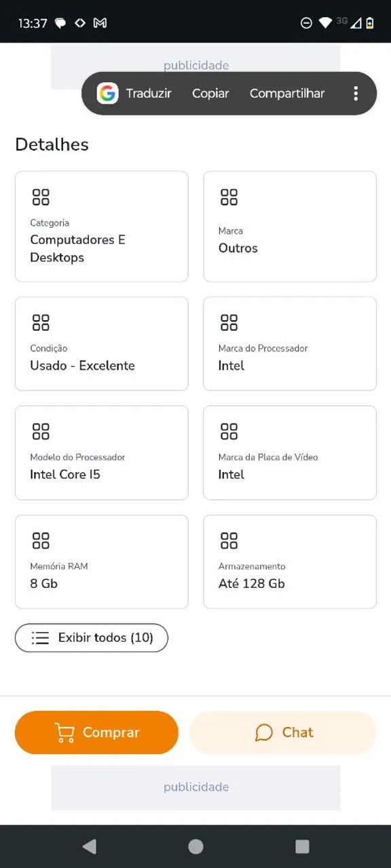Select Traduzir in the text popup
This screenshot has height=868, width=391.
pos(149,94)
